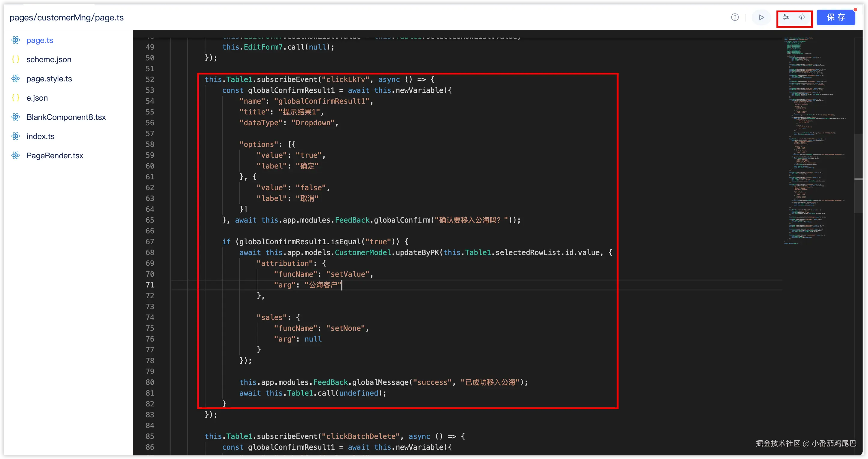Click line number 52 in gutter
This screenshot has width=868, height=459.
click(150, 80)
